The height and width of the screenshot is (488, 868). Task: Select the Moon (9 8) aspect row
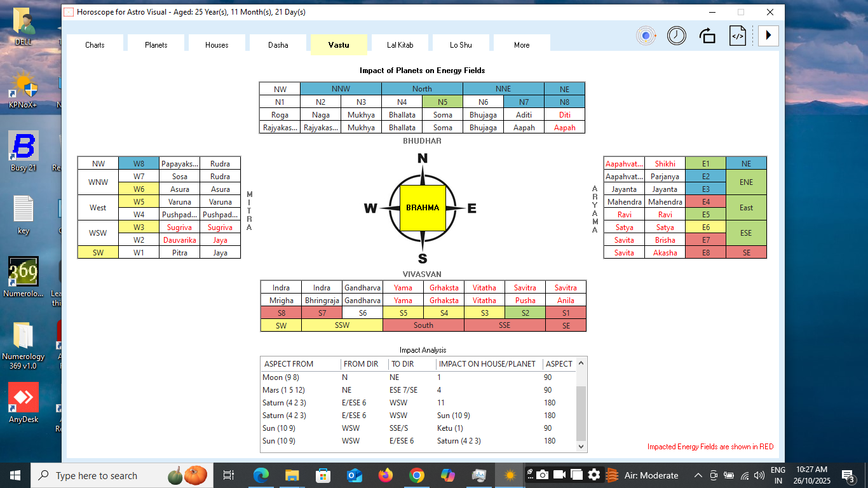tap(280, 377)
